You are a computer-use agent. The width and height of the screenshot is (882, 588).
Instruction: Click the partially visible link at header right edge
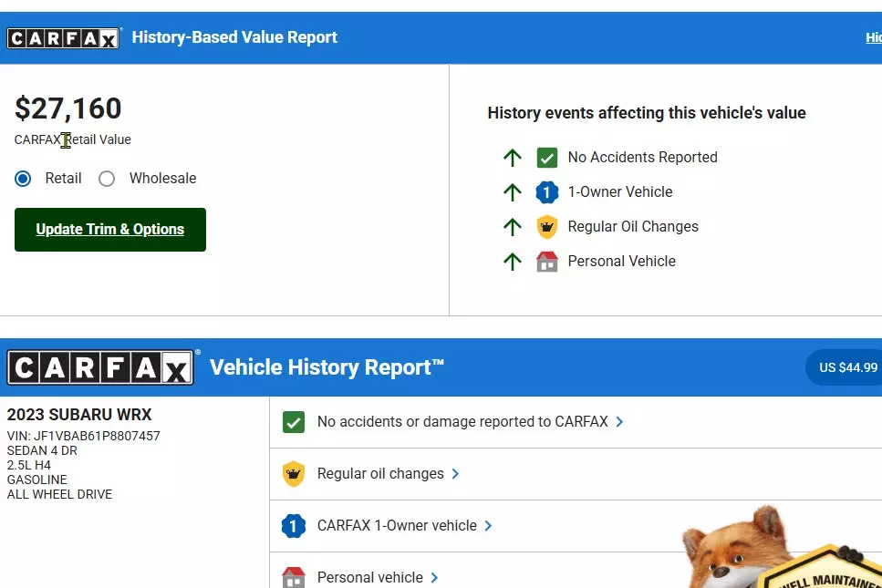click(874, 37)
